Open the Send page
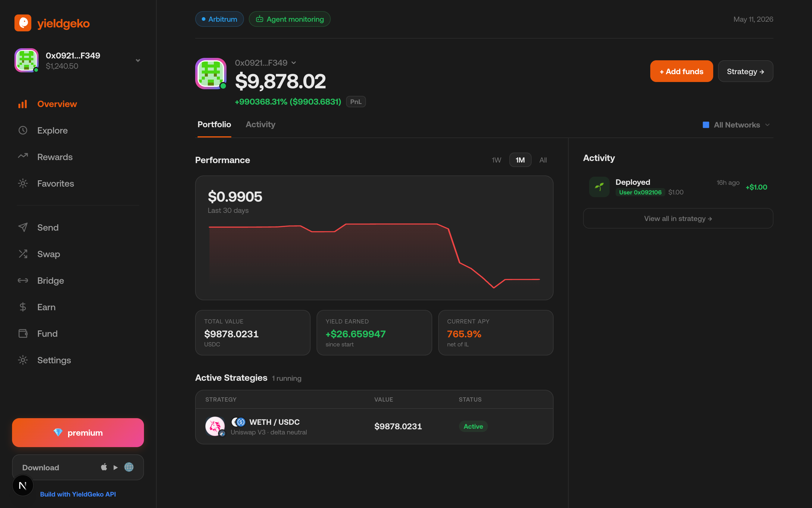 point(78,227)
